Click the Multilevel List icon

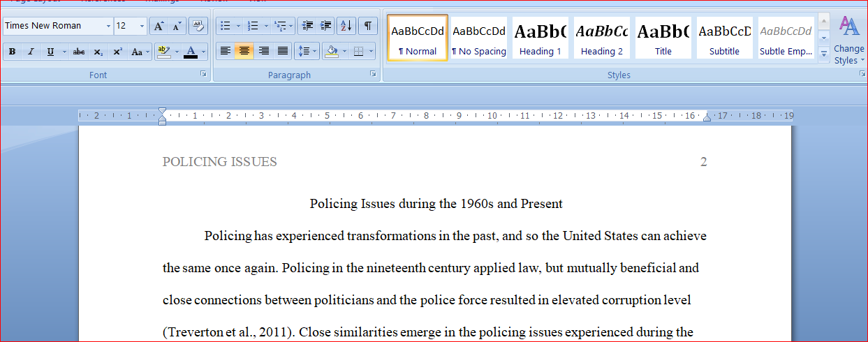click(x=283, y=26)
